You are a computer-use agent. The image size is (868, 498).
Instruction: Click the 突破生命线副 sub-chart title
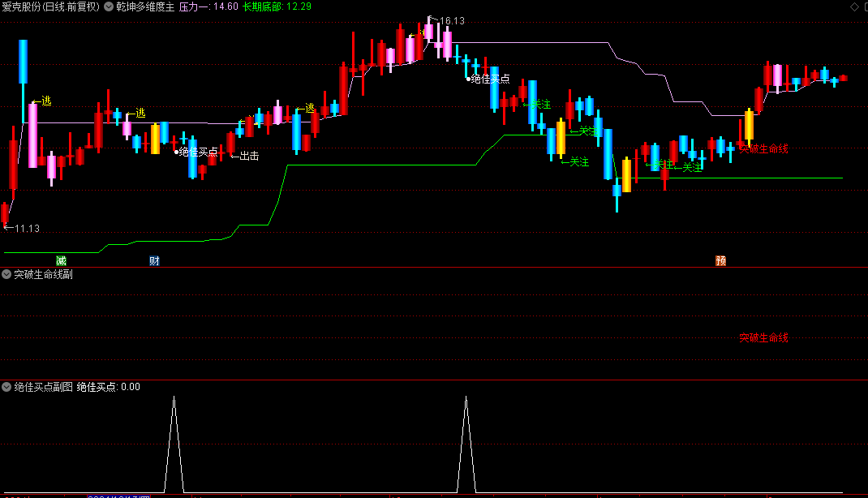(43, 274)
